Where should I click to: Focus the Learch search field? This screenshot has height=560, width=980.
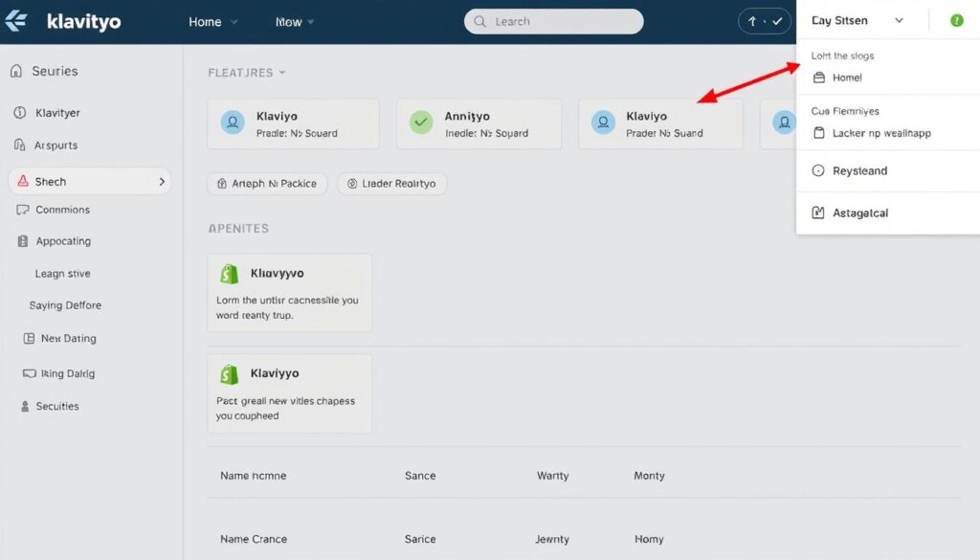[554, 21]
